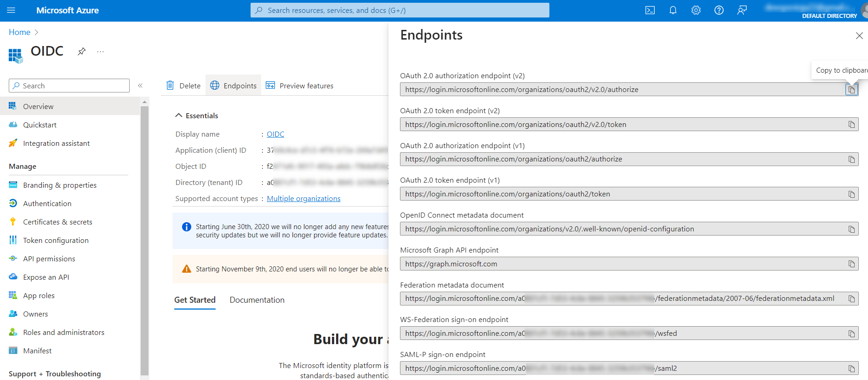Open portal settings gear
The height and width of the screenshot is (380, 868).
click(x=696, y=10)
